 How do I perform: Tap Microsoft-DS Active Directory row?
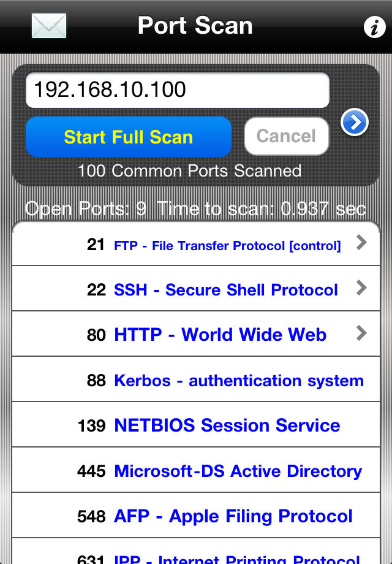coord(196,470)
